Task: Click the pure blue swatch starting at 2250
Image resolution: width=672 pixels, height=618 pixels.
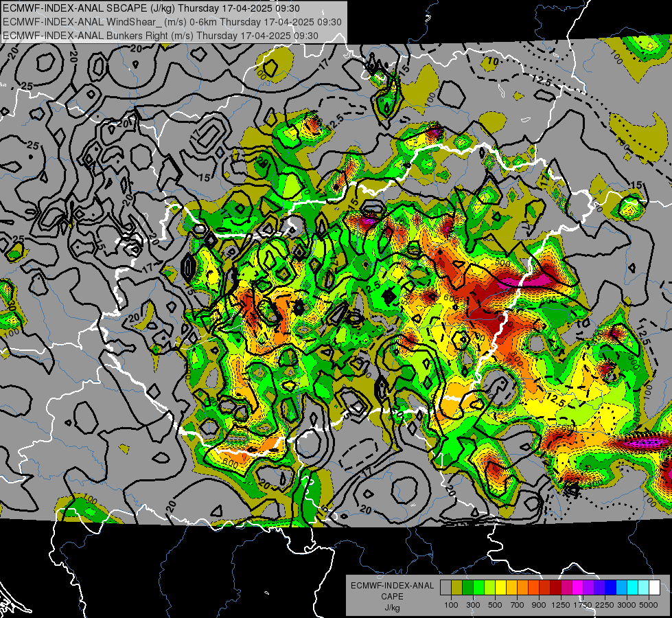Action: (611, 587)
